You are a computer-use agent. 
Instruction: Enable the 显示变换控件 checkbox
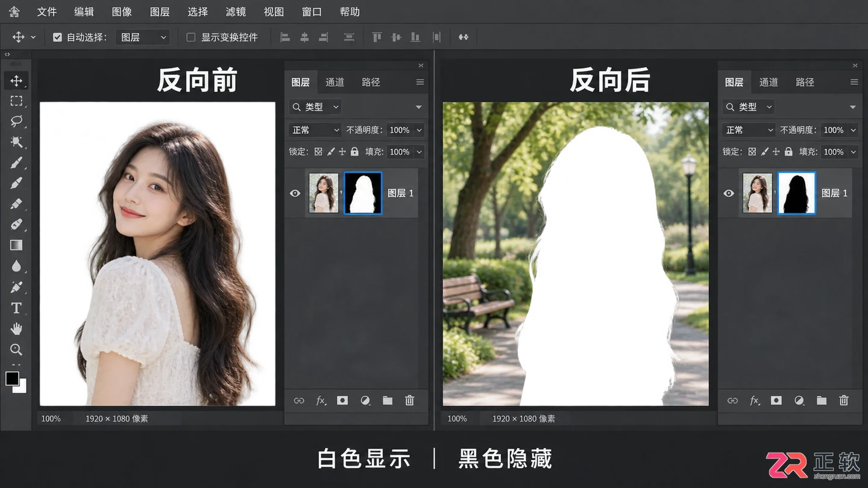(x=190, y=37)
